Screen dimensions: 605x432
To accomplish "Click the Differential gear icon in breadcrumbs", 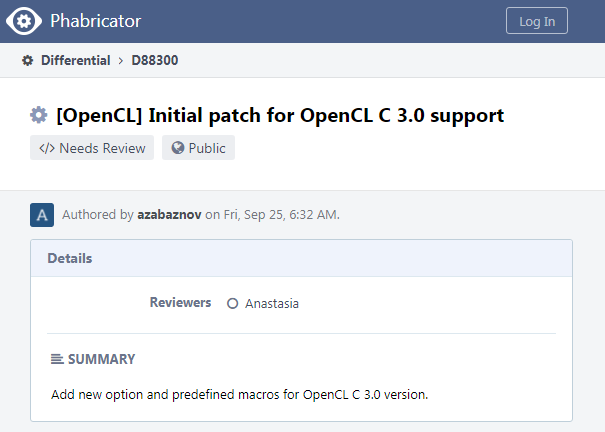I will (28, 61).
